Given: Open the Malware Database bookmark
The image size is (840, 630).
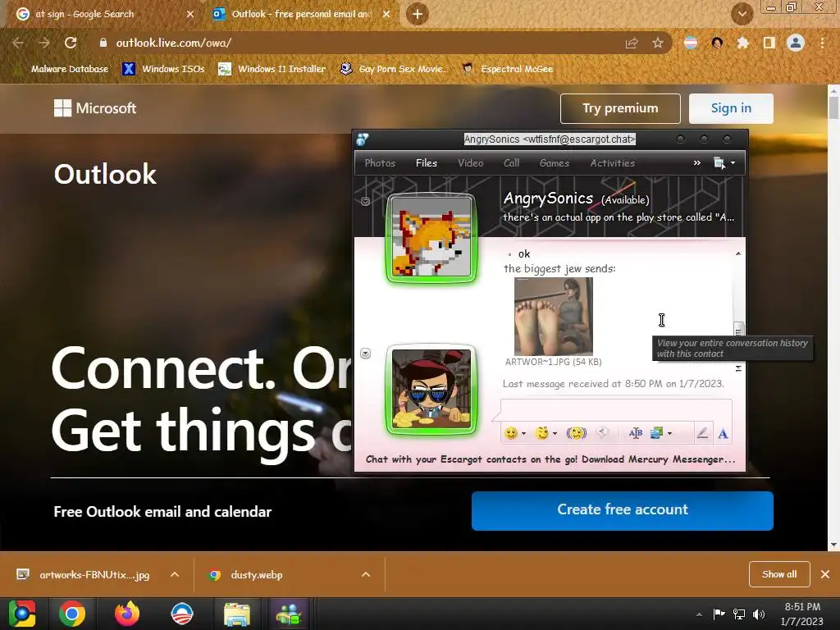Looking at the screenshot, I should (x=63, y=69).
